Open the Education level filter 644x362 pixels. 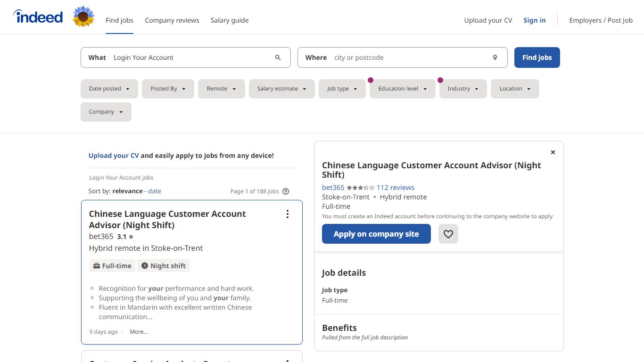coord(403,89)
